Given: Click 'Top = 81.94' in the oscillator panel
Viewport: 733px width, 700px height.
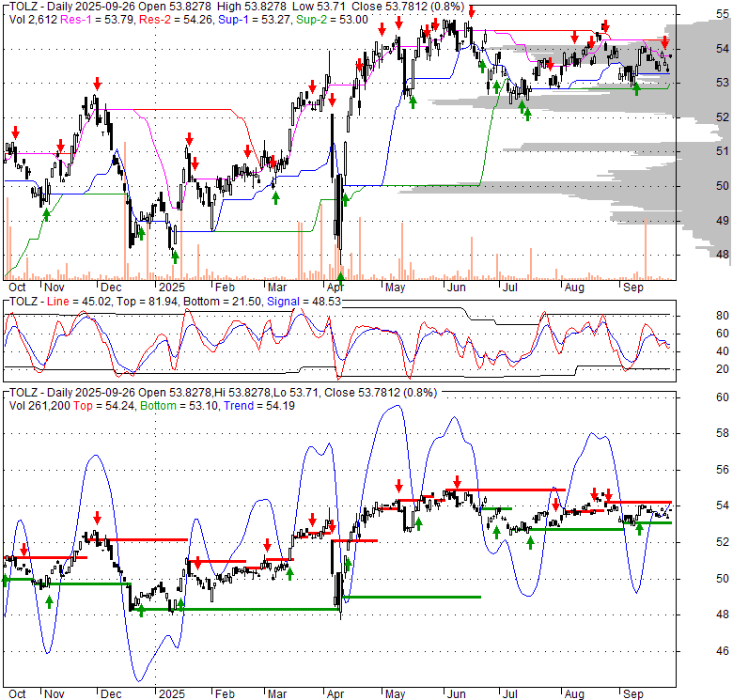Looking at the screenshot, I should tap(147, 302).
